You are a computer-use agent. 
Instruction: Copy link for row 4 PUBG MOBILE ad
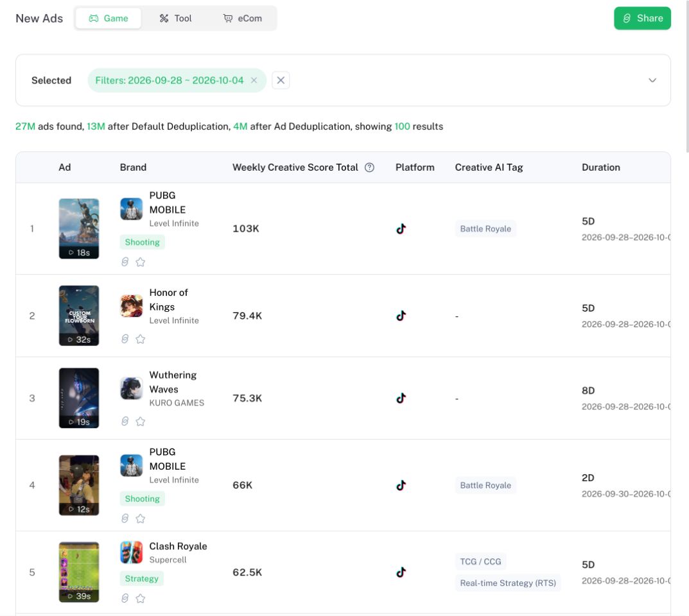click(x=125, y=518)
